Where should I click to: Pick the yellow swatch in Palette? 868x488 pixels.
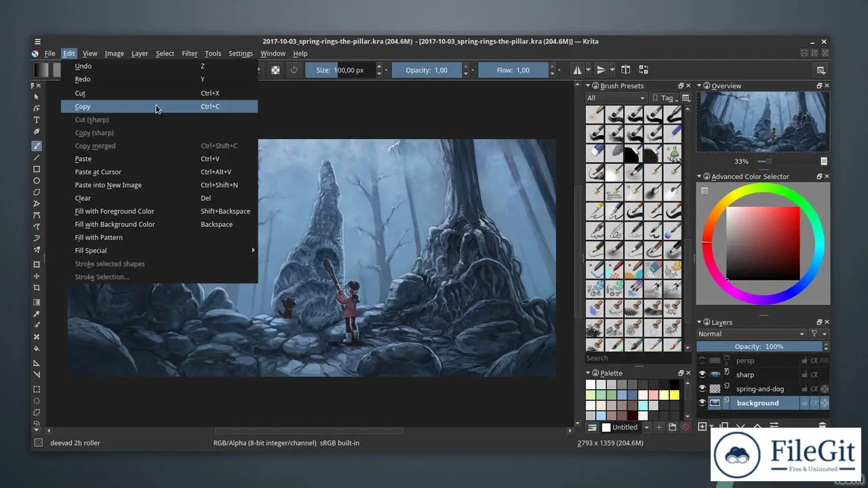[x=674, y=394]
